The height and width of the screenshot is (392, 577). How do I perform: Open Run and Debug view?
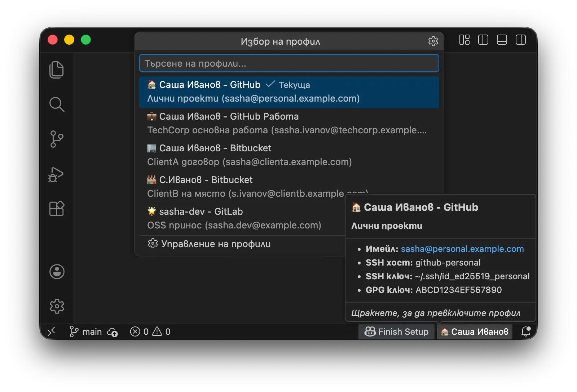[57, 174]
